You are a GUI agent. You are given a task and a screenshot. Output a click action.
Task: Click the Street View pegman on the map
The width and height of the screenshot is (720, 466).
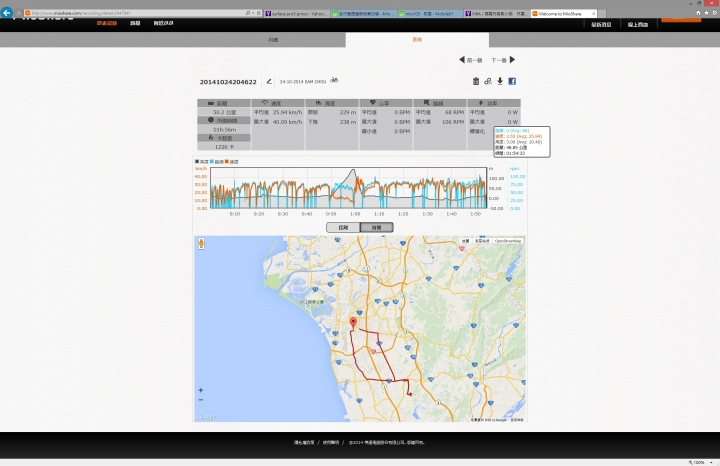(x=201, y=243)
